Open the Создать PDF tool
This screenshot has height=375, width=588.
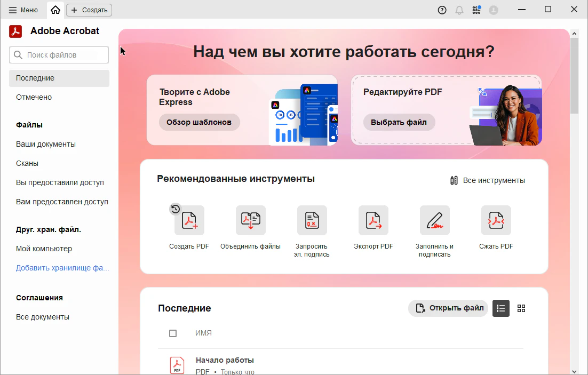pos(189,220)
